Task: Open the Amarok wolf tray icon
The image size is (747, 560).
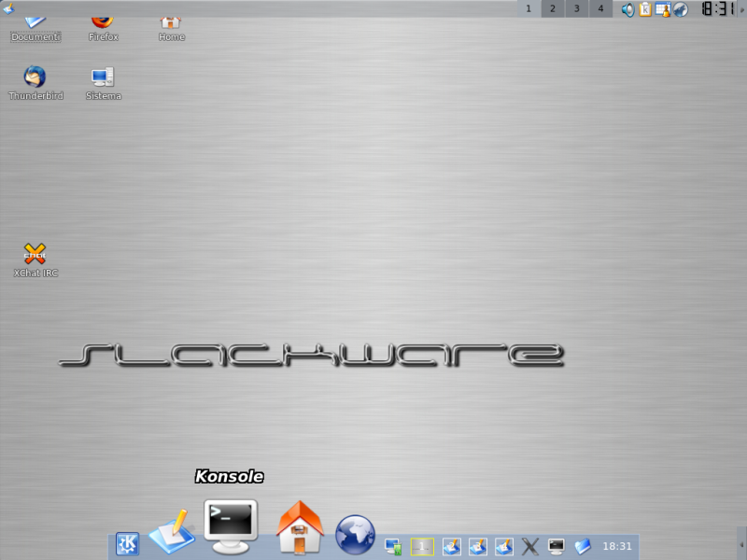Action: [681, 9]
